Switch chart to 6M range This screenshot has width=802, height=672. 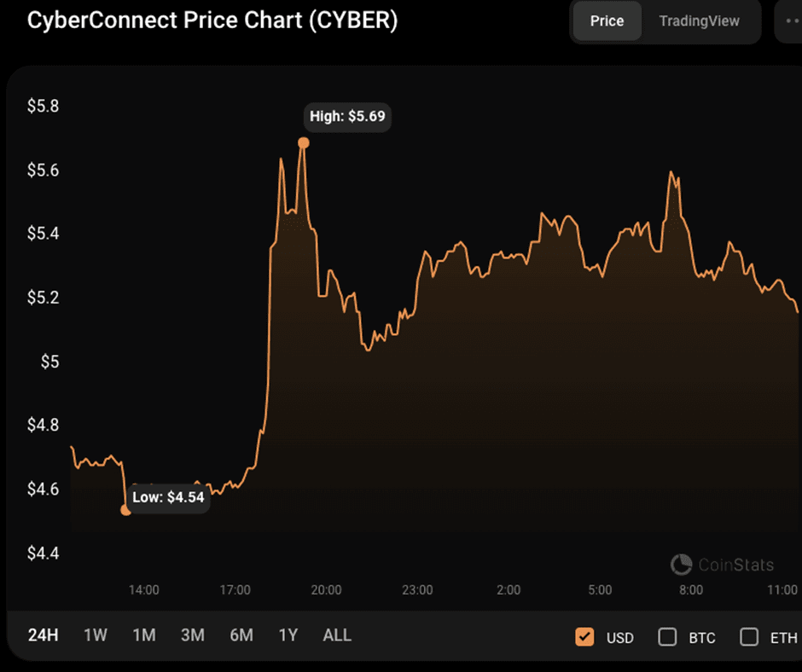(241, 635)
